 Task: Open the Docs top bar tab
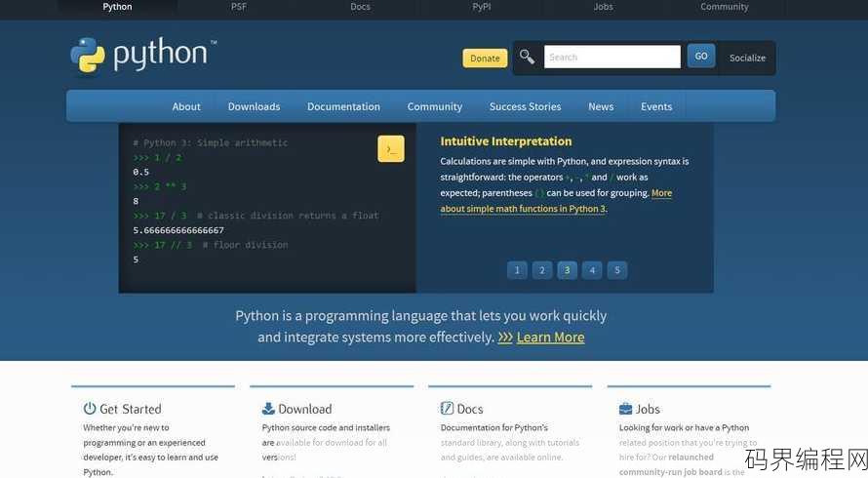coord(361,7)
